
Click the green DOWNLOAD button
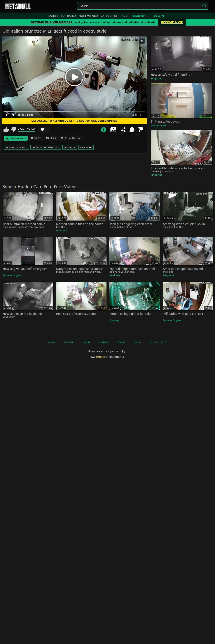[x=16, y=138]
